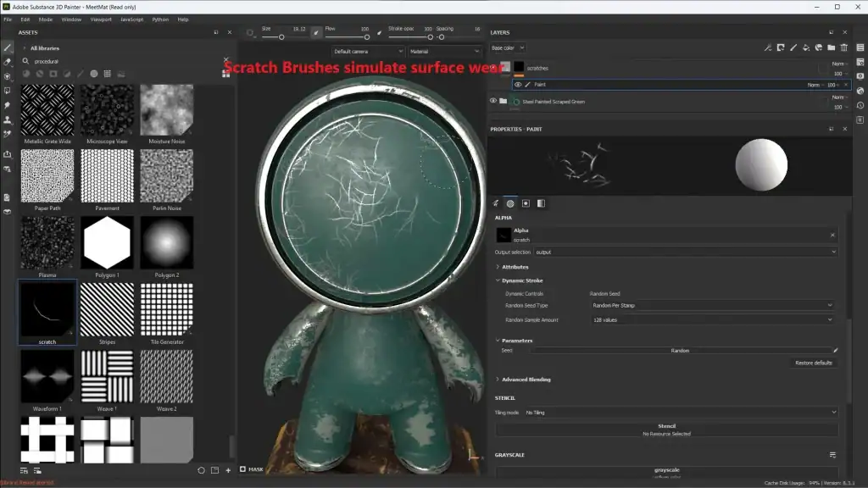Hide Steel Painted Scraped Green layer
Image resolution: width=868 pixels, height=488 pixels.
point(492,102)
